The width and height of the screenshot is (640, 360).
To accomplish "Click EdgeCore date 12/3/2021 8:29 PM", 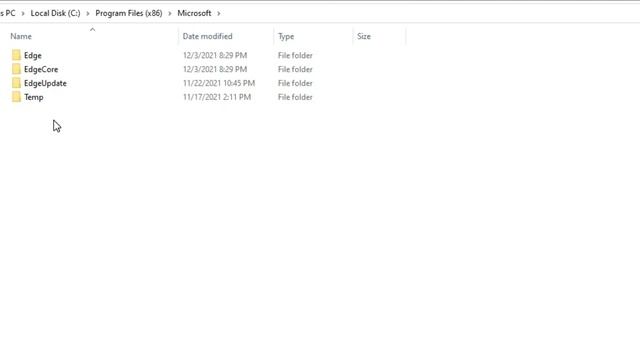I will tap(215, 69).
